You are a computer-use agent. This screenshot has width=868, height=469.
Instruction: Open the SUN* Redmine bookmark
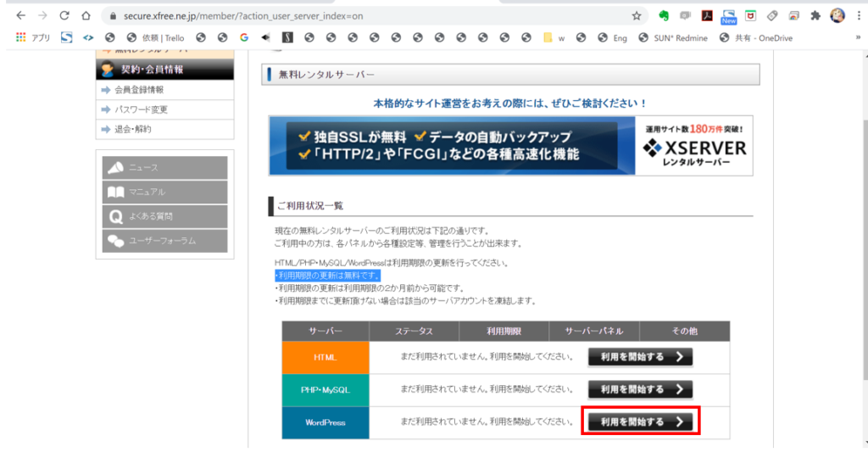pyautogui.click(x=673, y=37)
